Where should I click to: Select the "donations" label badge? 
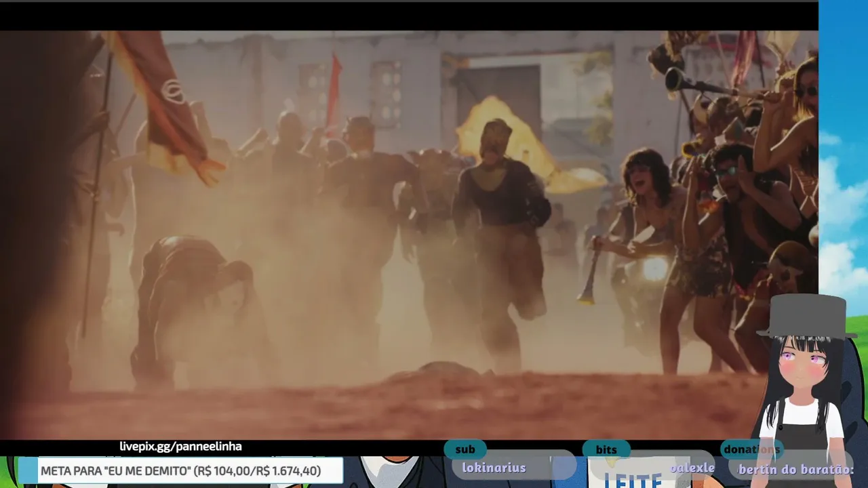coord(751,449)
